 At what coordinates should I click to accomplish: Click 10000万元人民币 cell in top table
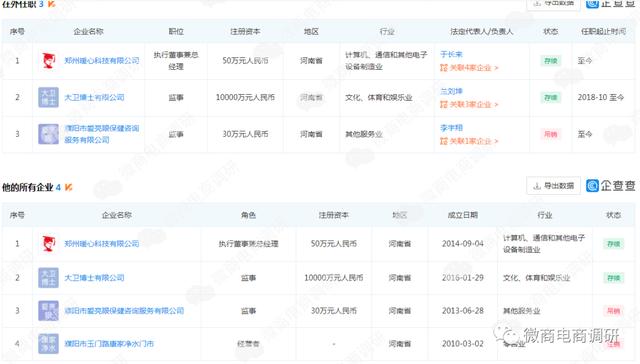tap(245, 98)
